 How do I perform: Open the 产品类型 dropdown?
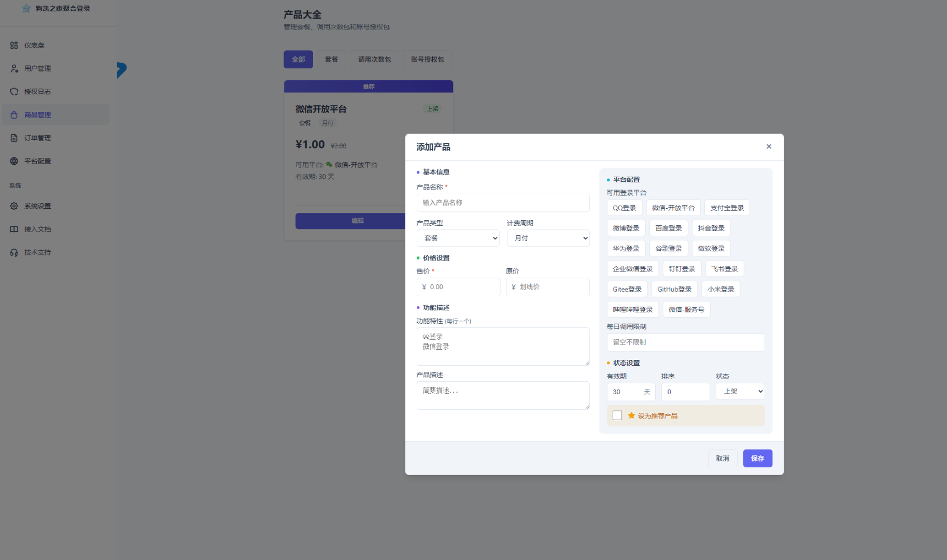click(458, 238)
